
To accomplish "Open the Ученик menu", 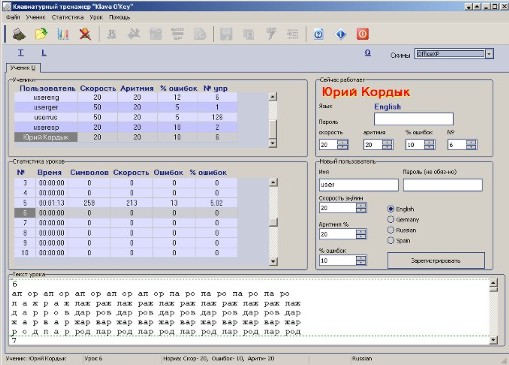I will 36,17.
